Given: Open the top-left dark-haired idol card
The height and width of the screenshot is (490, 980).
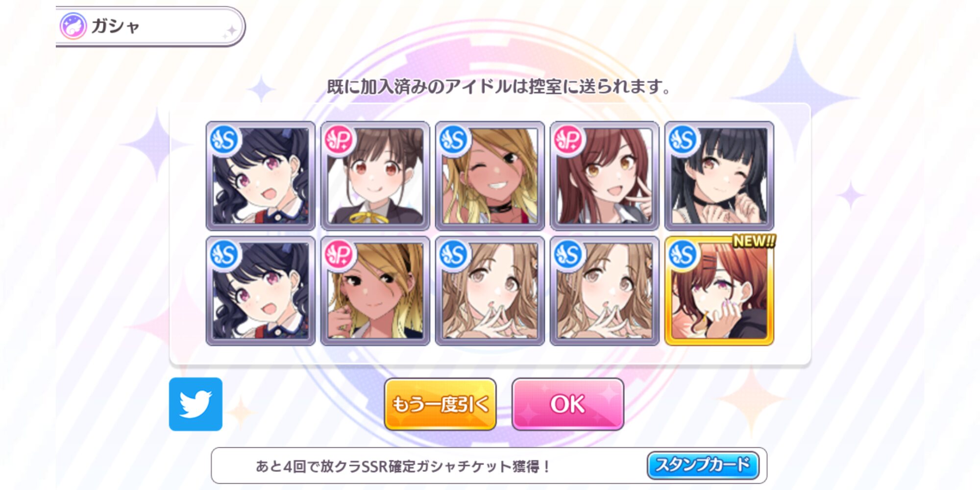Looking at the screenshot, I should [260, 176].
